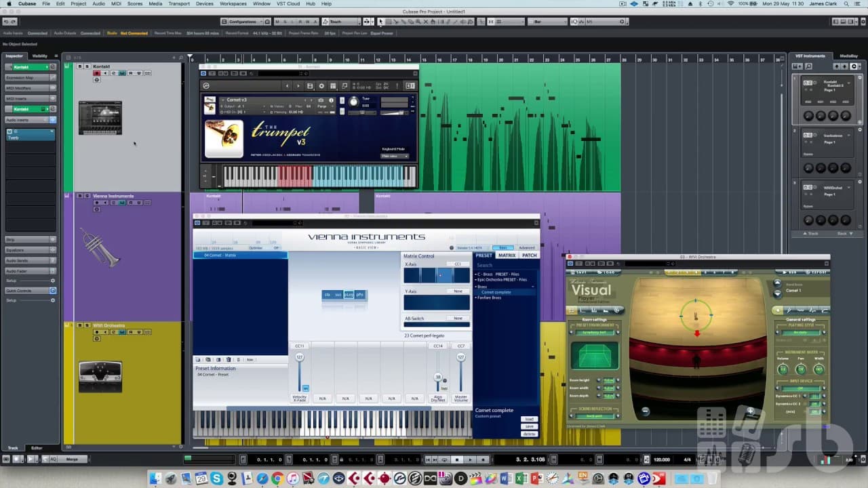
Task: Open the Transport menu
Action: (179, 4)
